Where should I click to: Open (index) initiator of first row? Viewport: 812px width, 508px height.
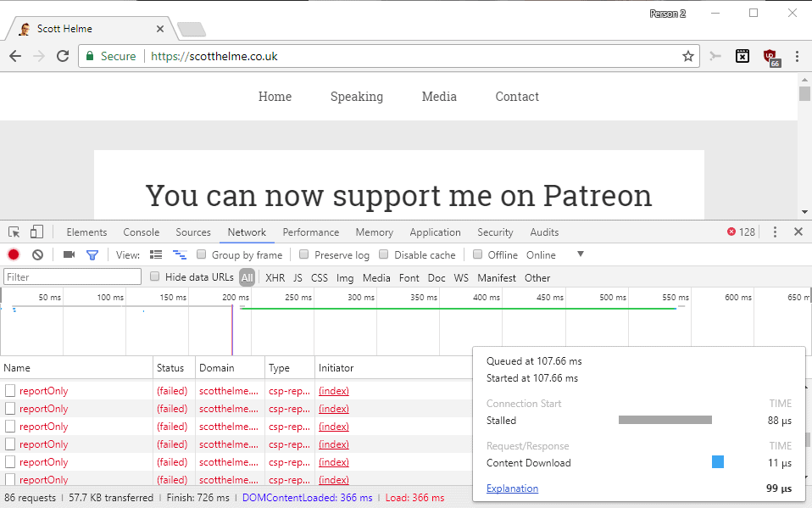(x=333, y=391)
